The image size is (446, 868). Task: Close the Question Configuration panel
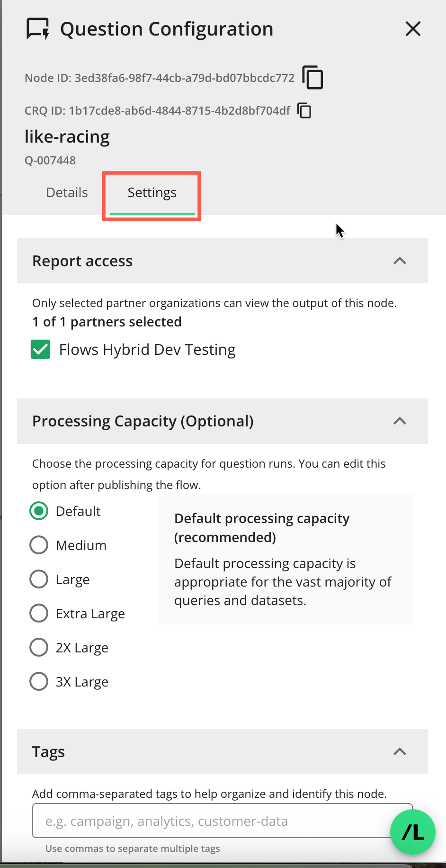click(412, 29)
